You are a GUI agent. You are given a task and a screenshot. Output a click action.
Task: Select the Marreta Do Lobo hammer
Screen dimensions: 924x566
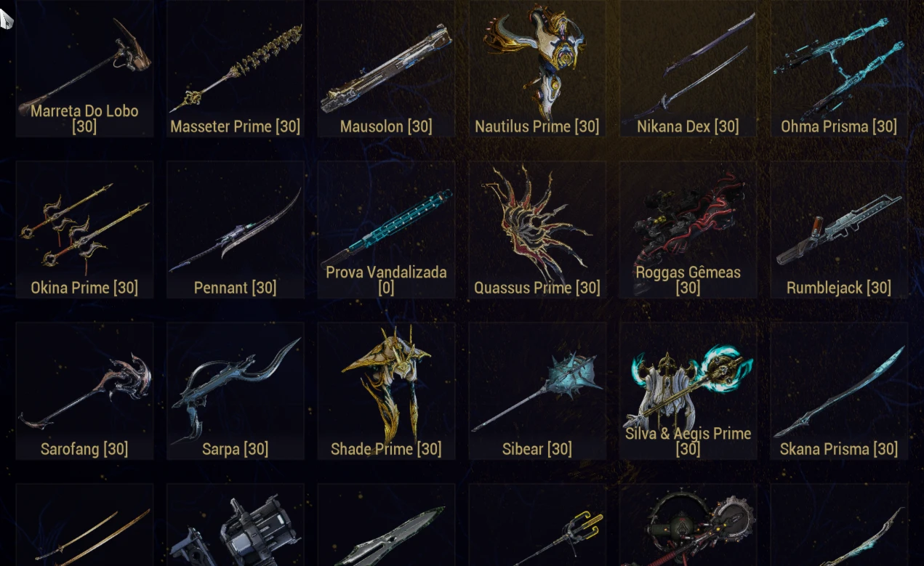[84, 68]
